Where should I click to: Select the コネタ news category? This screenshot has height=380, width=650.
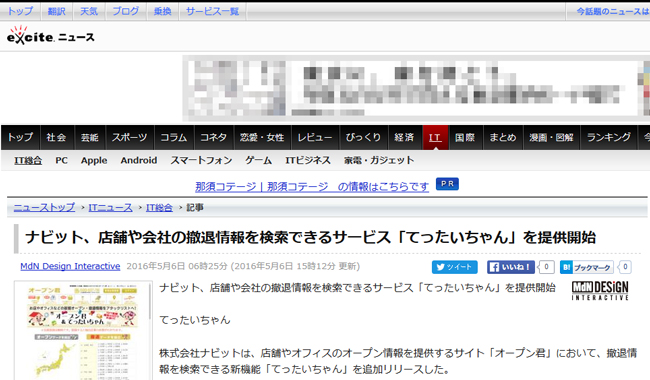tap(213, 137)
